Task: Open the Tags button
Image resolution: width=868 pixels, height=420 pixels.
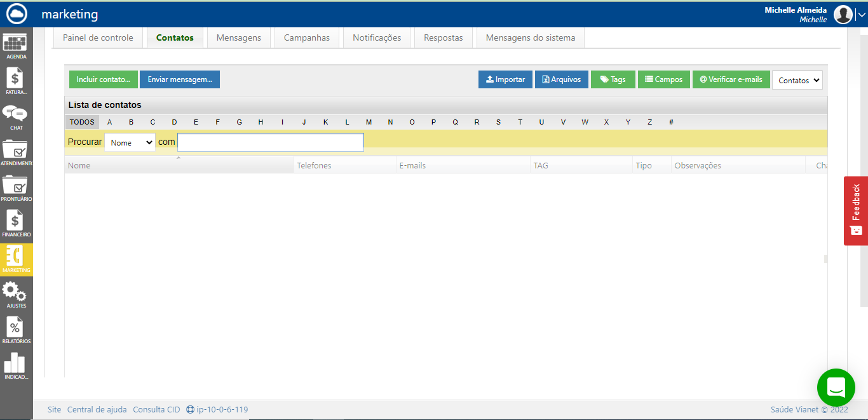Action: (613, 79)
